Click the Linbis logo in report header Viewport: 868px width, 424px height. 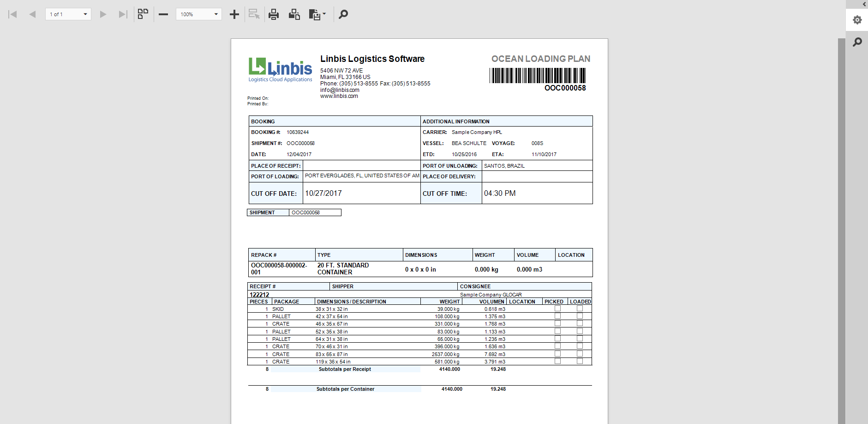tap(280, 70)
